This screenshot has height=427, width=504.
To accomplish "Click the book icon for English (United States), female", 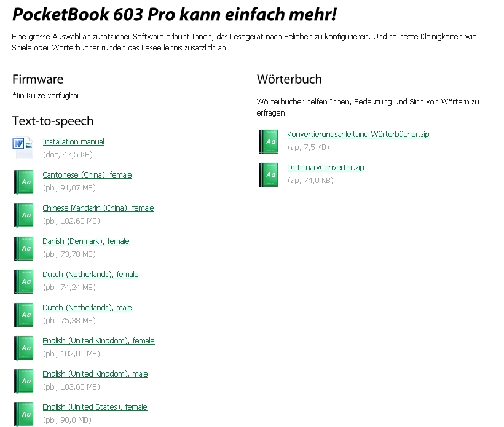I will (x=23, y=414).
